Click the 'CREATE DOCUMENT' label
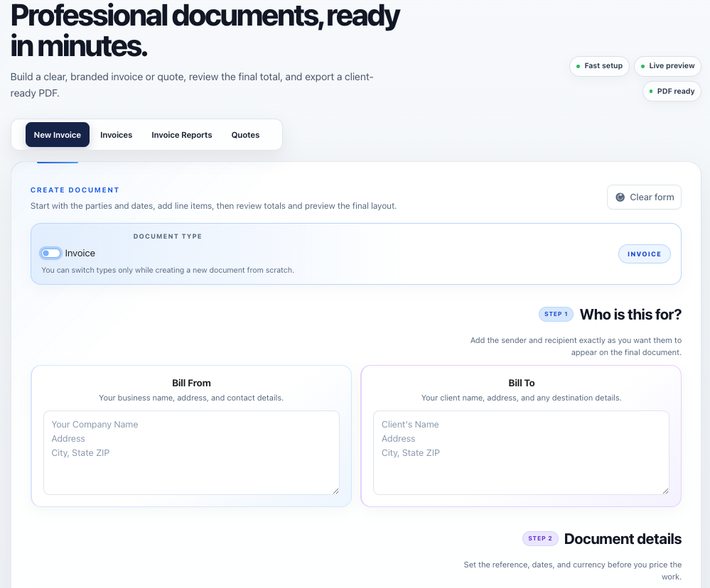 tap(75, 190)
